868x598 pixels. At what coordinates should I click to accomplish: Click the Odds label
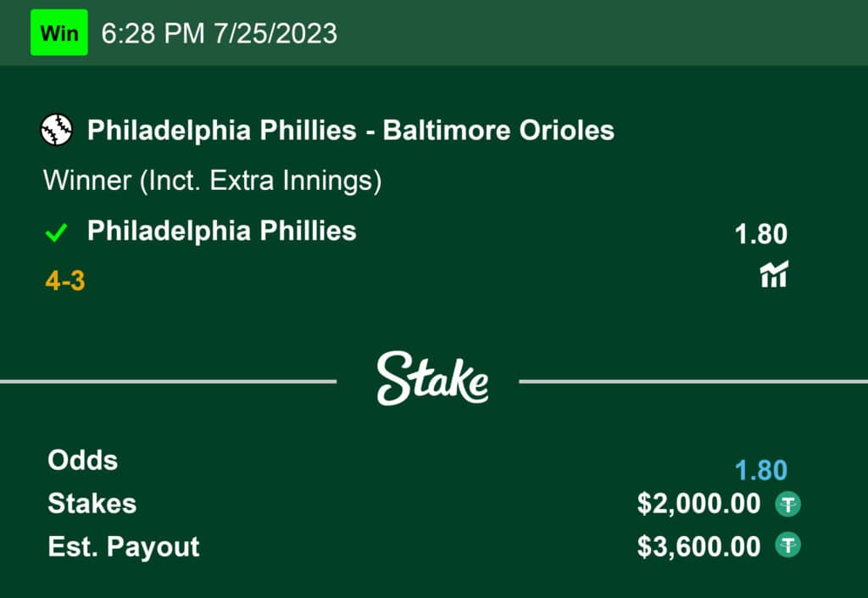pyautogui.click(x=82, y=461)
